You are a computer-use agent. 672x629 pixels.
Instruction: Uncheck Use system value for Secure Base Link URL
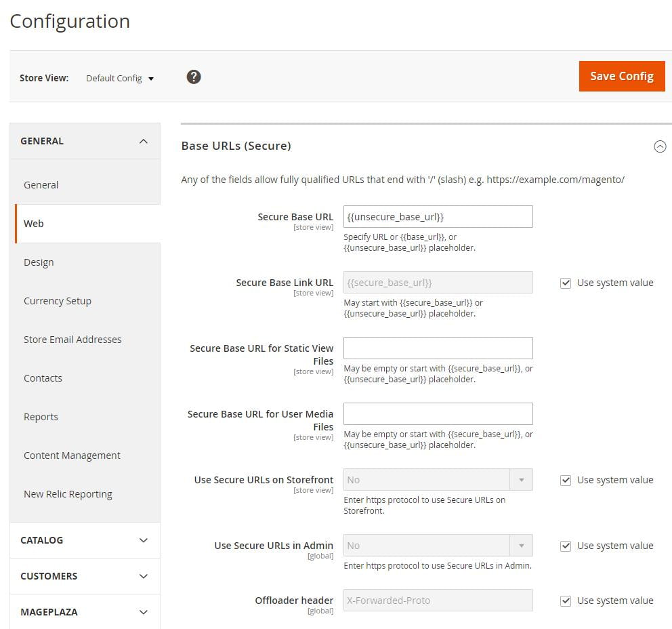(566, 283)
